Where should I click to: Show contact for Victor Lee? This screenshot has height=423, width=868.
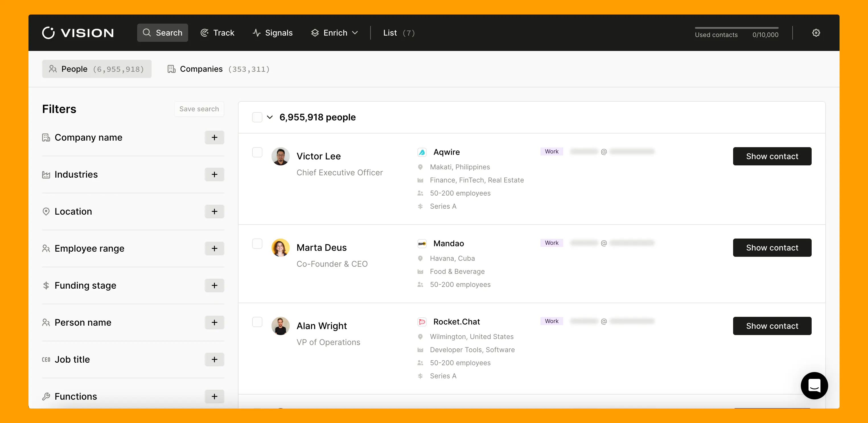click(772, 156)
